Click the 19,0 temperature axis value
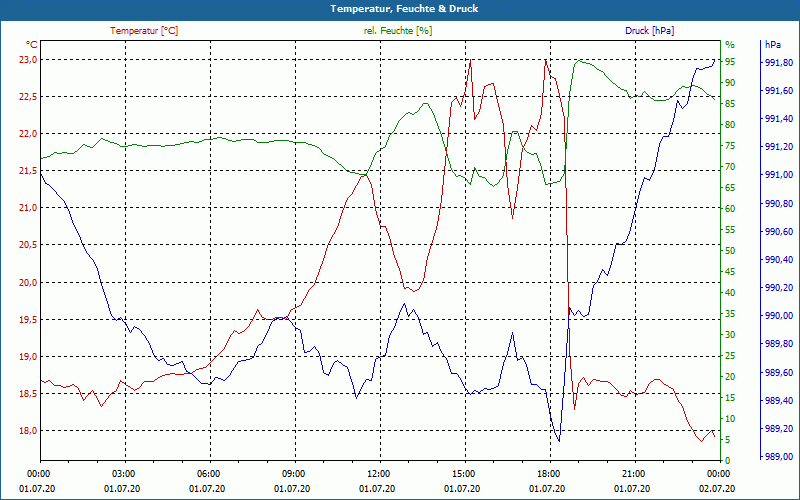 coord(28,356)
